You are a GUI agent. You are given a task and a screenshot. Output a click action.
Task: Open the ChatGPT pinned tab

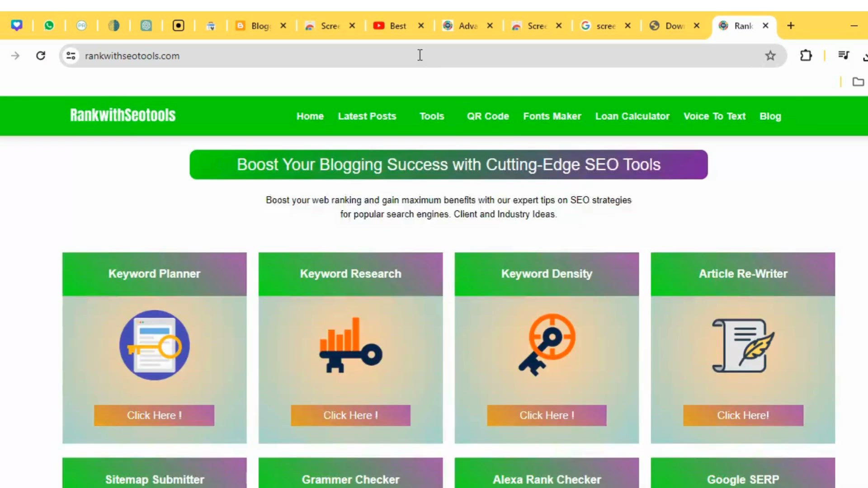pyautogui.click(x=146, y=25)
